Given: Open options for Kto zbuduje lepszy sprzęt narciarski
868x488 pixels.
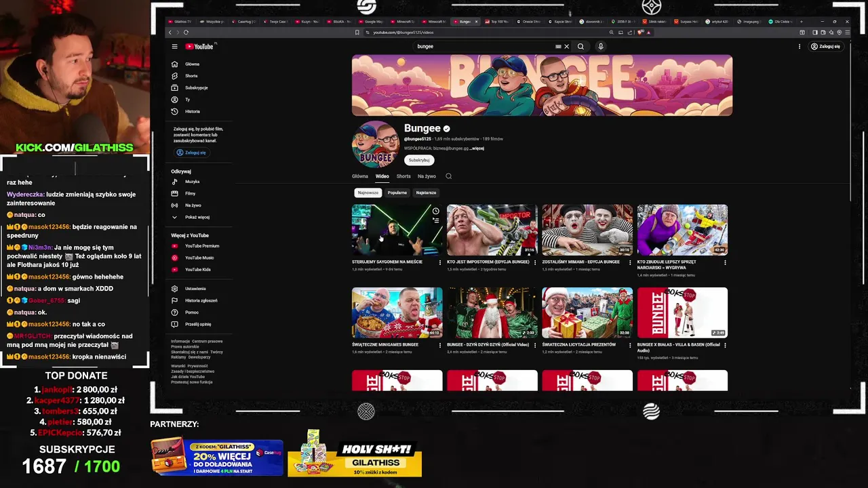Looking at the screenshot, I should [725, 264].
